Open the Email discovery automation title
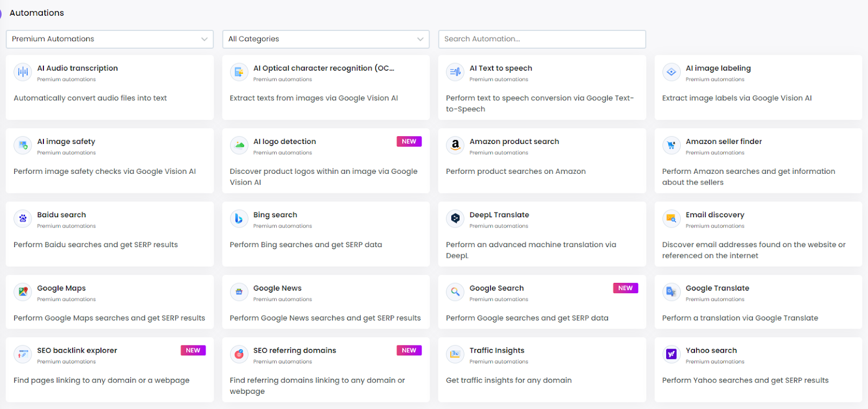The height and width of the screenshot is (409, 868). [714, 215]
